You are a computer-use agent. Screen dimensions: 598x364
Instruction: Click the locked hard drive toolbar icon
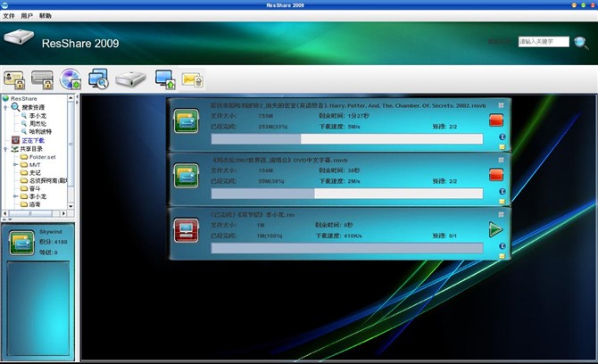pyautogui.click(x=43, y=79)
